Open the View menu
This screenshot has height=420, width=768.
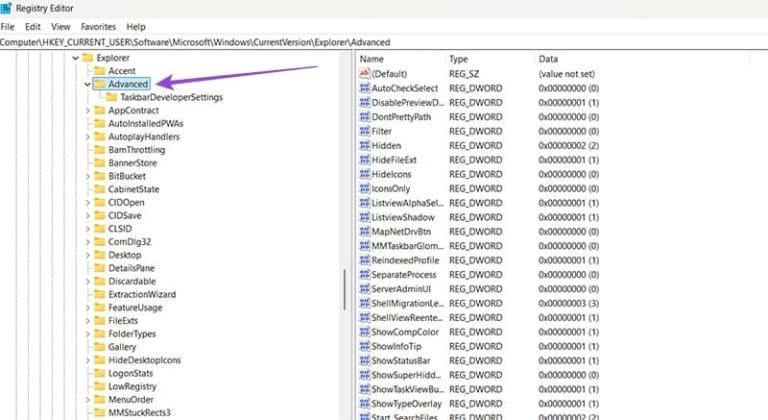tap(61, 26)
